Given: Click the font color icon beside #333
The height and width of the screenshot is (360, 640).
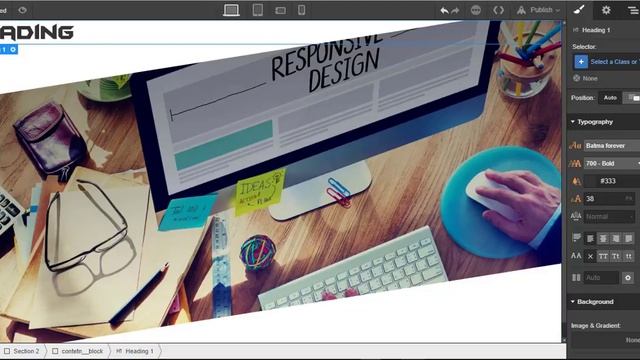Looking at the screenshot, I should pyautogui.click(x=576, y=181).
